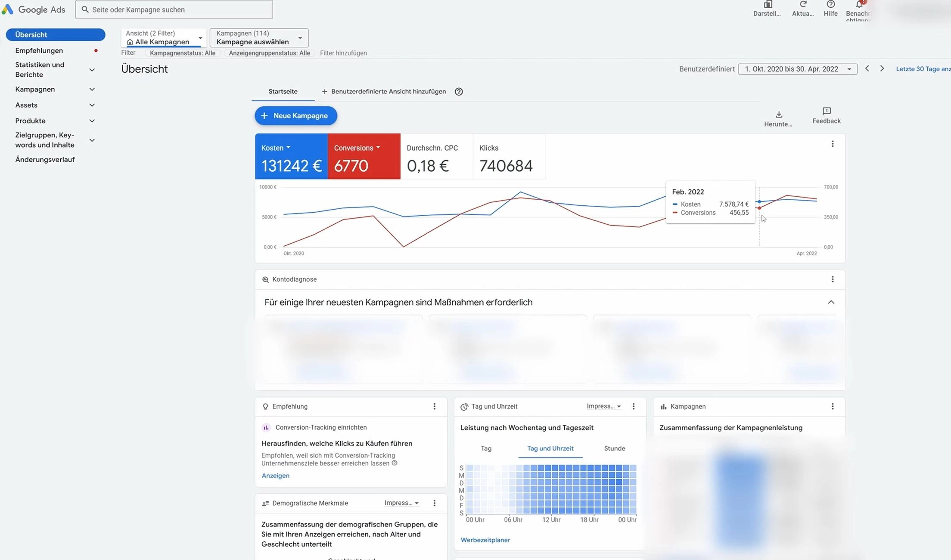Viewport: 951px width, 560px height.
Task: Toggle the Kosten metric card
Action: [291, 156]
